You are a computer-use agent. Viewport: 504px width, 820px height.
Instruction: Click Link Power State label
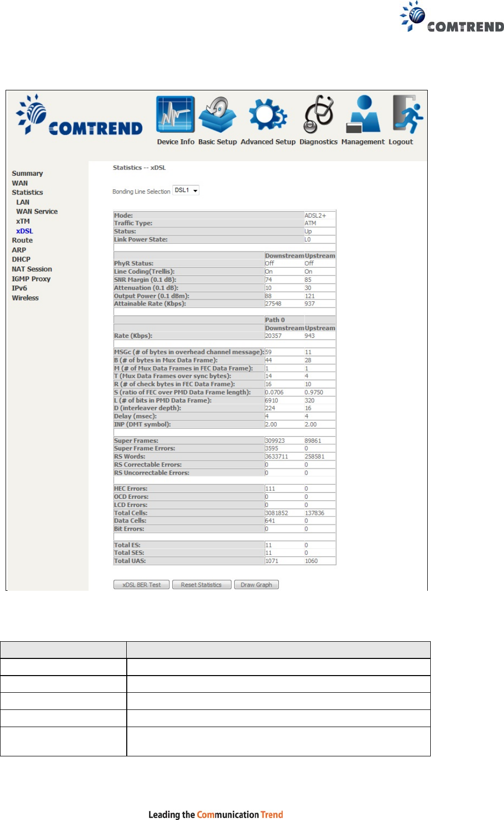(140, 239)
